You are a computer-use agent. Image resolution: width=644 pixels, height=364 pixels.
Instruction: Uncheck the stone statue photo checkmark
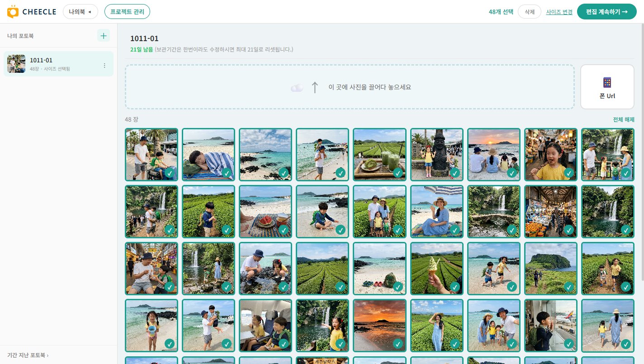(455, 173)
